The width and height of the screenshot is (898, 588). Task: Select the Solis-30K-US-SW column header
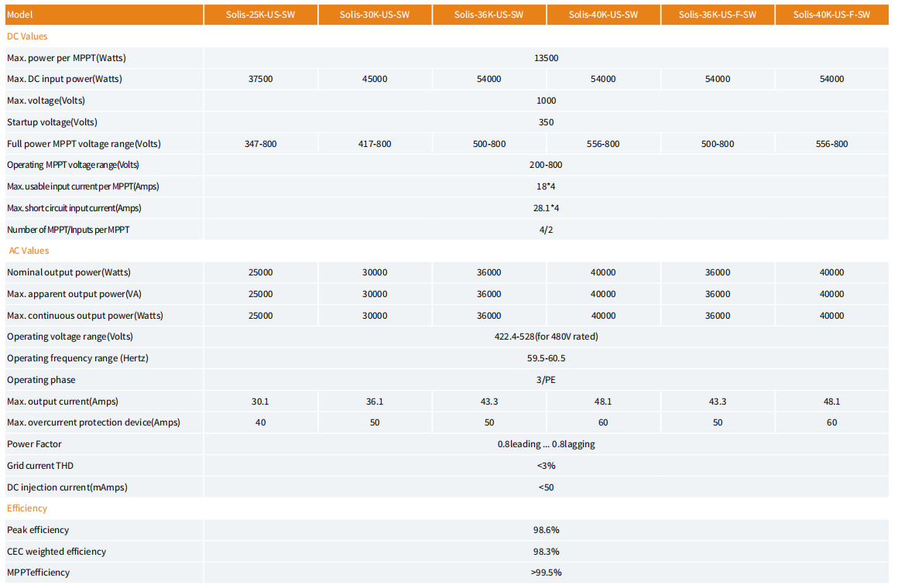click(x=375, y=15)
